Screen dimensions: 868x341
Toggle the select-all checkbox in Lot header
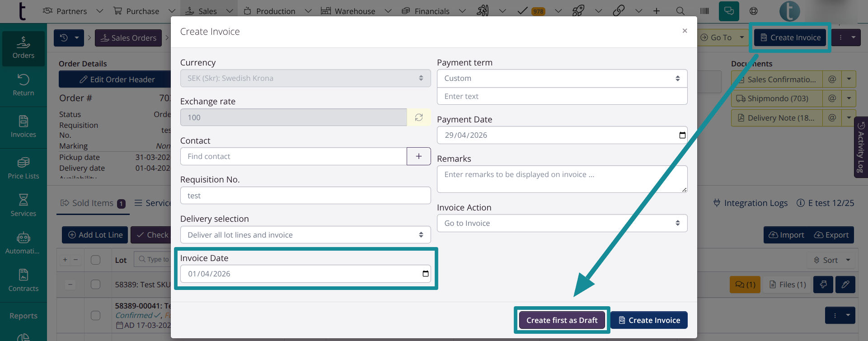(95, 260)
